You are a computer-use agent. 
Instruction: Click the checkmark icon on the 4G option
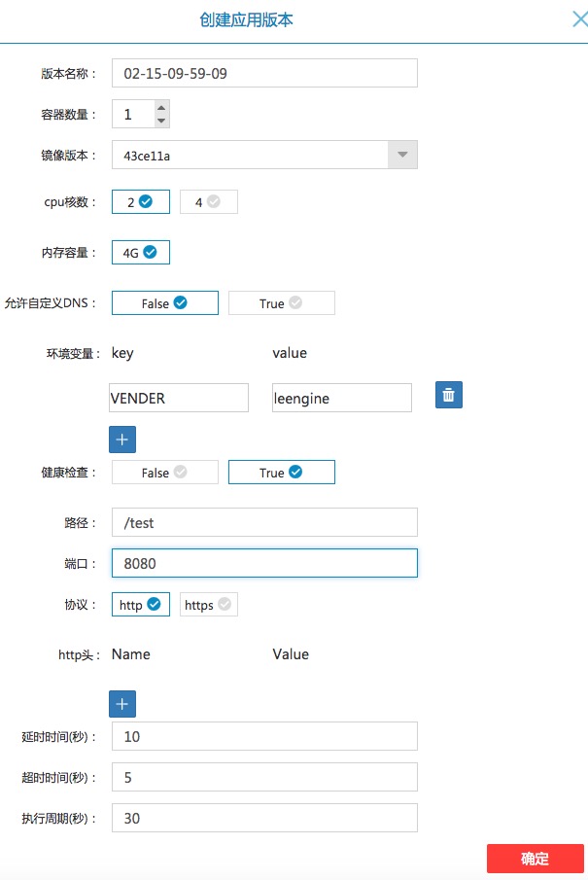coord(152,251)
